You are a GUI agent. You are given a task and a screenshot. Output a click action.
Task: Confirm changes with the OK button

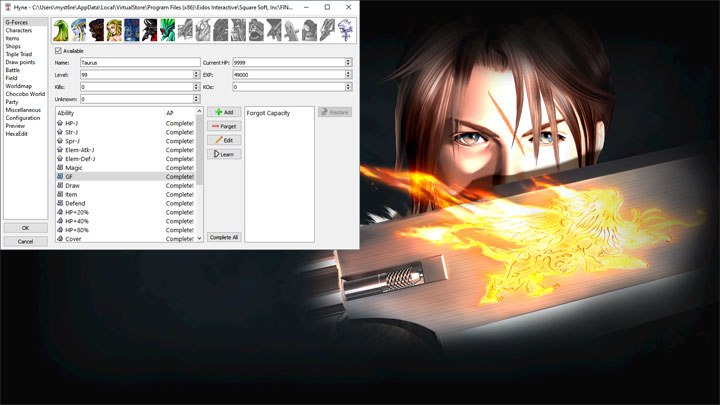pyautogui.click(x=26, y=228)
